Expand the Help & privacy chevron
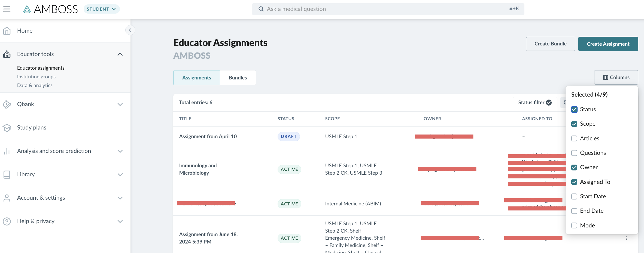Screen dimensions: 644x253 120,221
